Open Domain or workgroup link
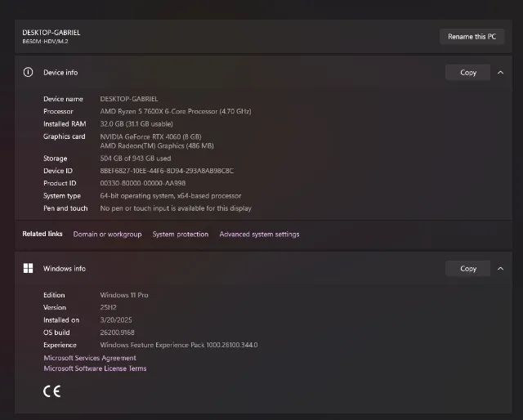 coord(107,235)
